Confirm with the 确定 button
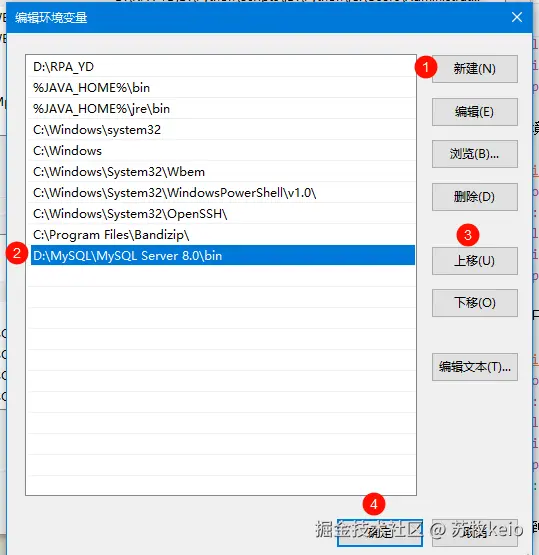The height and width of the screenshot is (555, 539). coord(380,533)
